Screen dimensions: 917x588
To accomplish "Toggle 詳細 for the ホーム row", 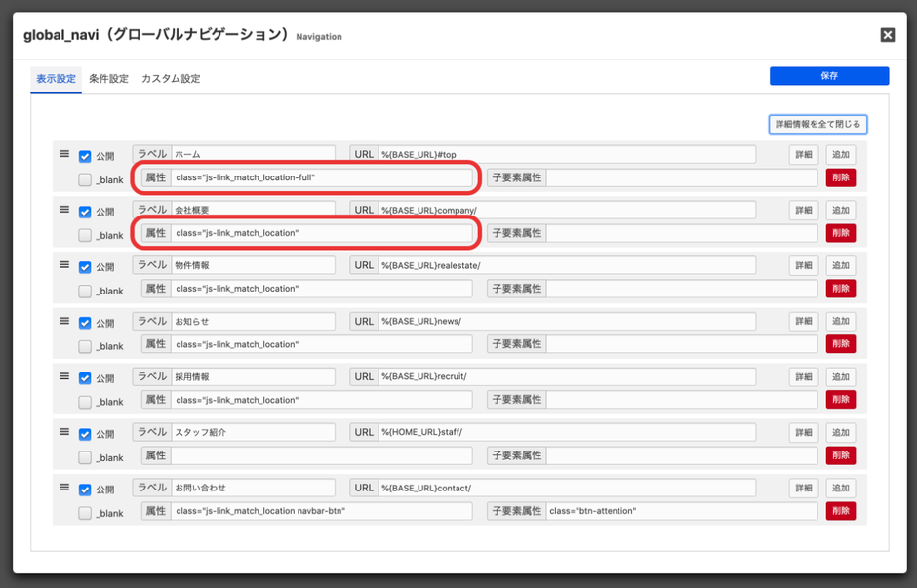I will [x=803, y=155].
